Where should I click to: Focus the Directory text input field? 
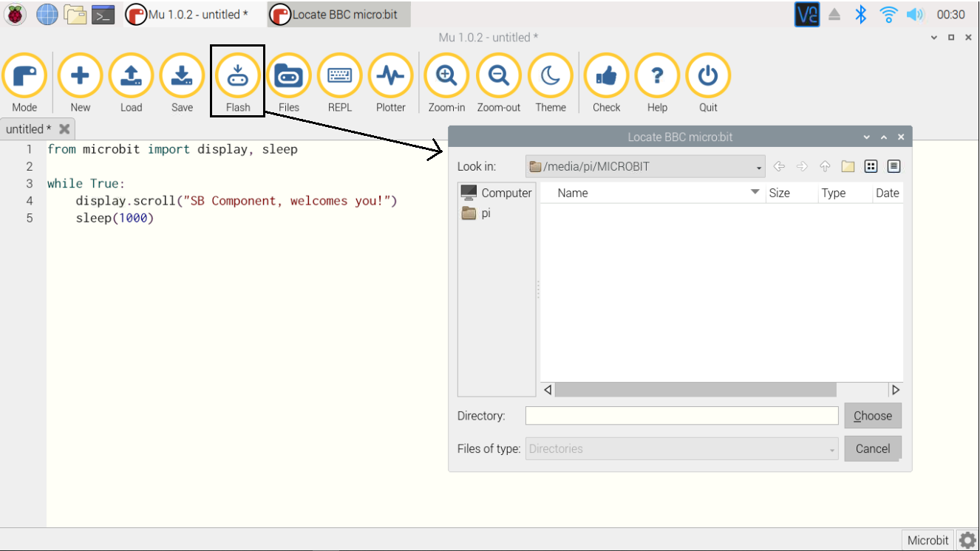(x=681, y=416)
